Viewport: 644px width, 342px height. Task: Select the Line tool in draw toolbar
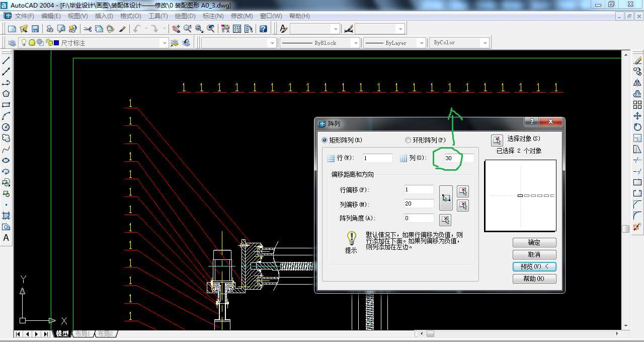tap(6, 60)
